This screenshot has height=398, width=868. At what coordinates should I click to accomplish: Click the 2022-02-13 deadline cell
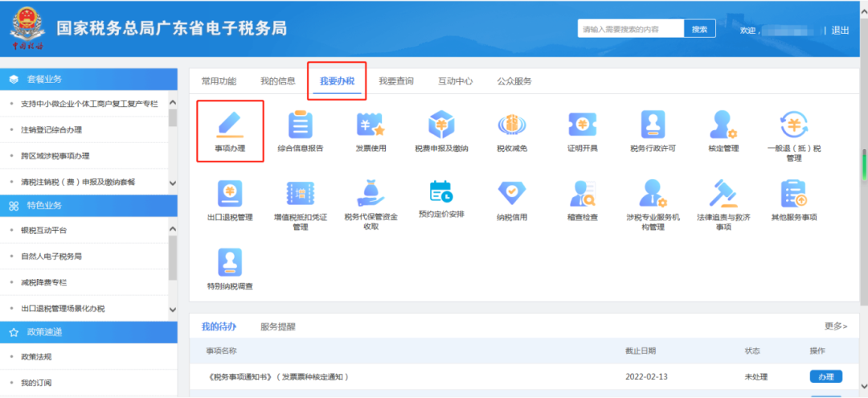pos(646,377)
